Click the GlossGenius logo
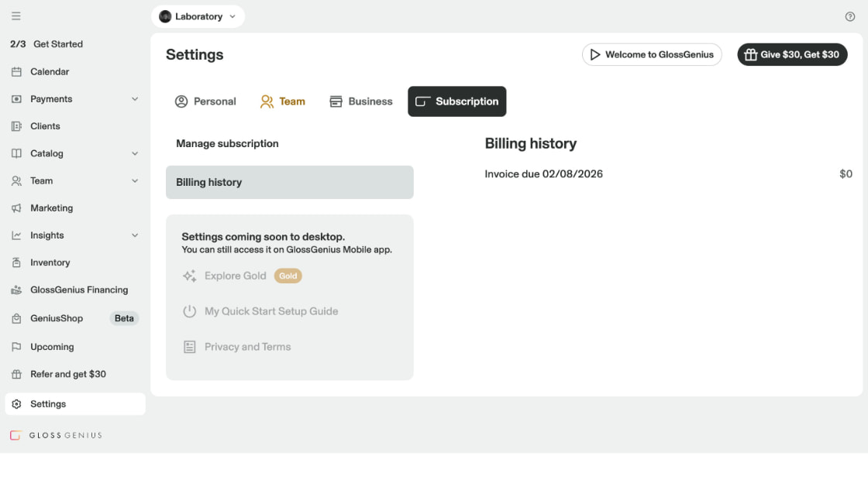Screen dimensions: 868x487 (57, 436)
